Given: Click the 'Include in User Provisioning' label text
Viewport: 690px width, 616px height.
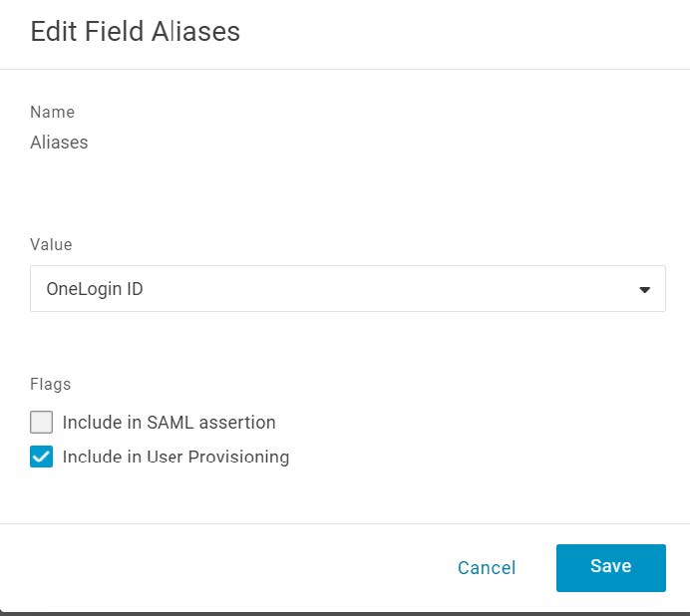Looking at the screenshot, I should (x=175, y=457).
